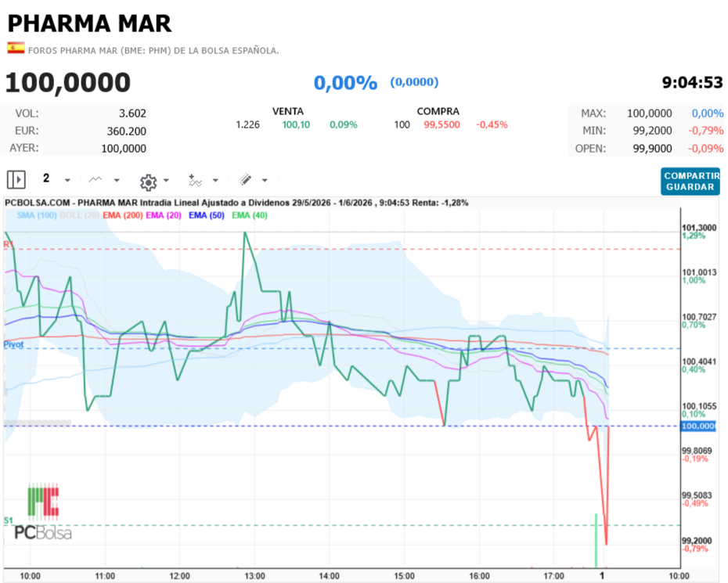Click the AYER value 100,0000
Screen dimensions: 728x583
point(124,149)
